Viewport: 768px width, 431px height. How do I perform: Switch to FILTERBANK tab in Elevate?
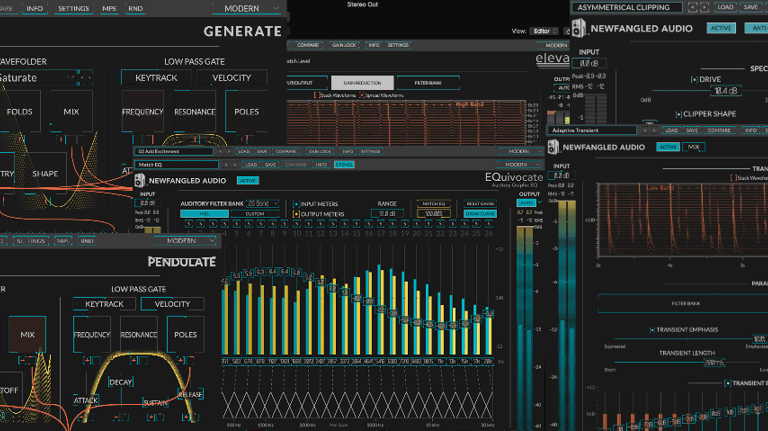(428, 83)
